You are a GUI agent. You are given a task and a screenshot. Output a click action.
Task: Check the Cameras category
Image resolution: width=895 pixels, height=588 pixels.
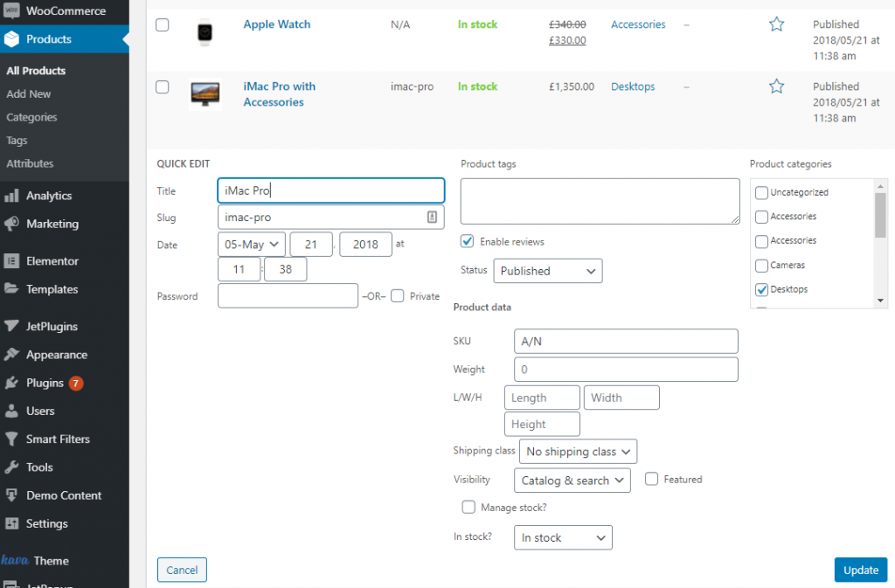coord(761,266)
